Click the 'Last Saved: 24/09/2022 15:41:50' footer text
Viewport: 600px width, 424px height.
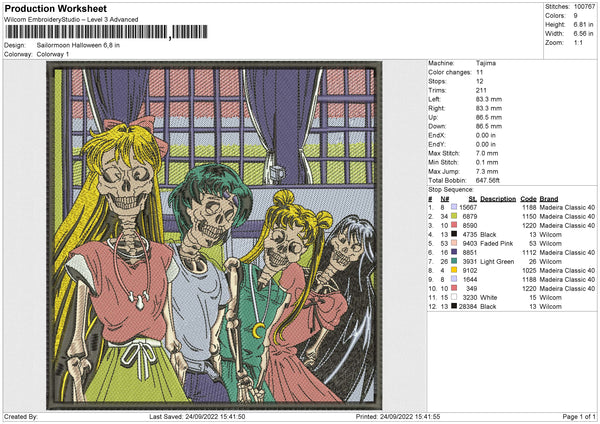pos(197,416)
